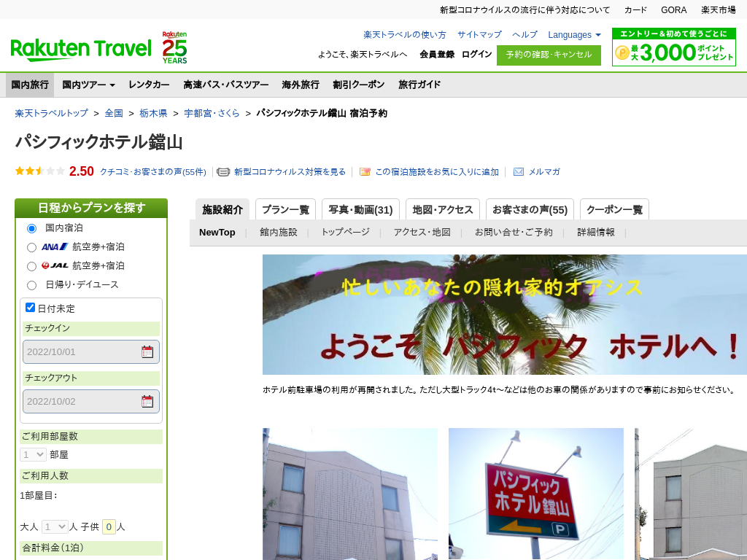Open check-out calendar icon
The width and height of the screenshot is (747, 560).
tap(147, 402)
